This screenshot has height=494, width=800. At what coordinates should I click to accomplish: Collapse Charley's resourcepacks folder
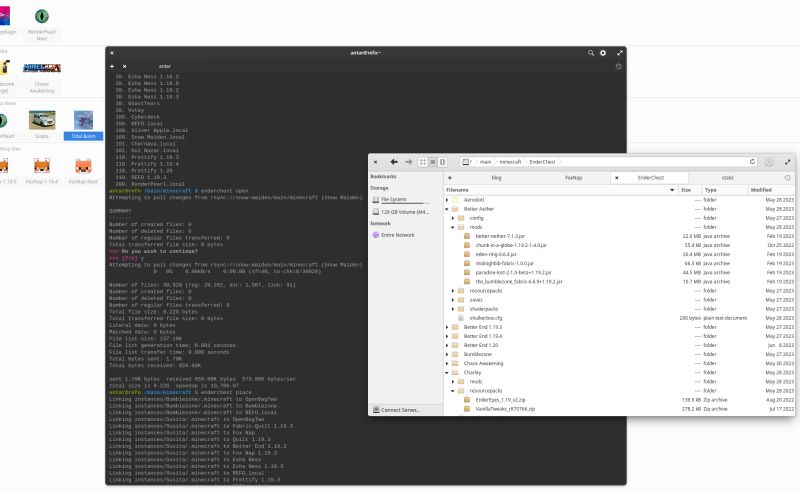(x=453, y=391)
